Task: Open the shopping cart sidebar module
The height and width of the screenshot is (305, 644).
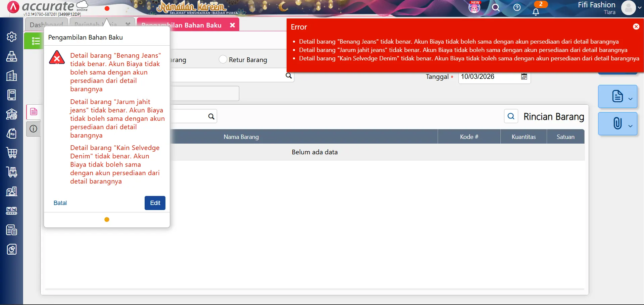Action: [12, 153]
